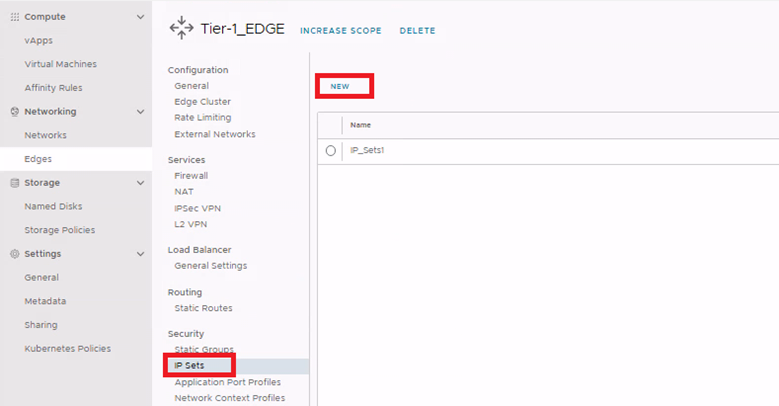Select the IP_Sets1 radio button
The width and height of the screenshot is (779, 406).
pos(331,150)
